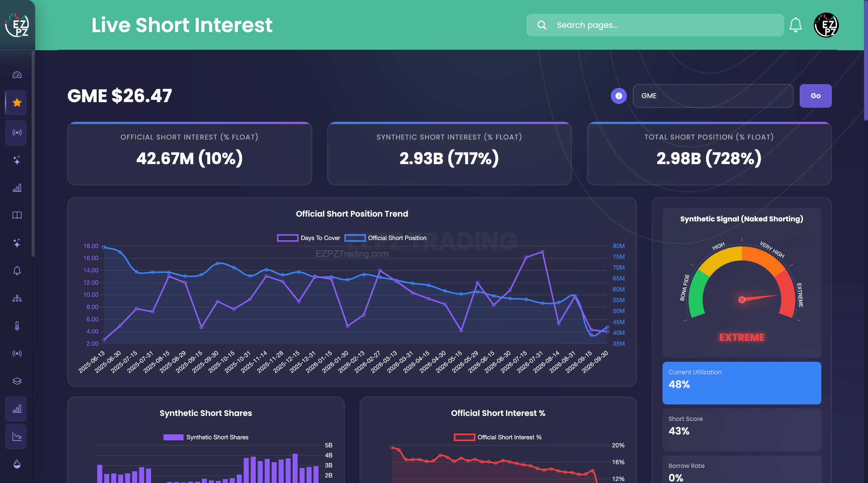Click the Current Utilization 48% tile

(741, 383)
